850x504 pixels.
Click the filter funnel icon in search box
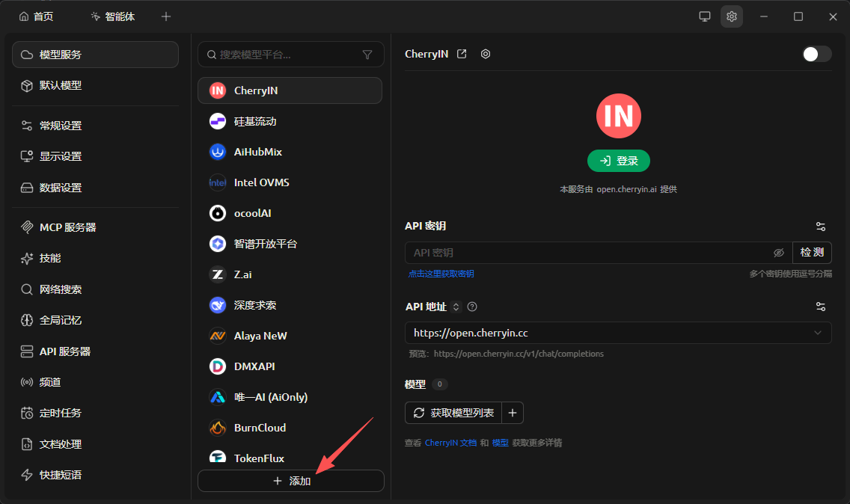[x=367, y=55]
